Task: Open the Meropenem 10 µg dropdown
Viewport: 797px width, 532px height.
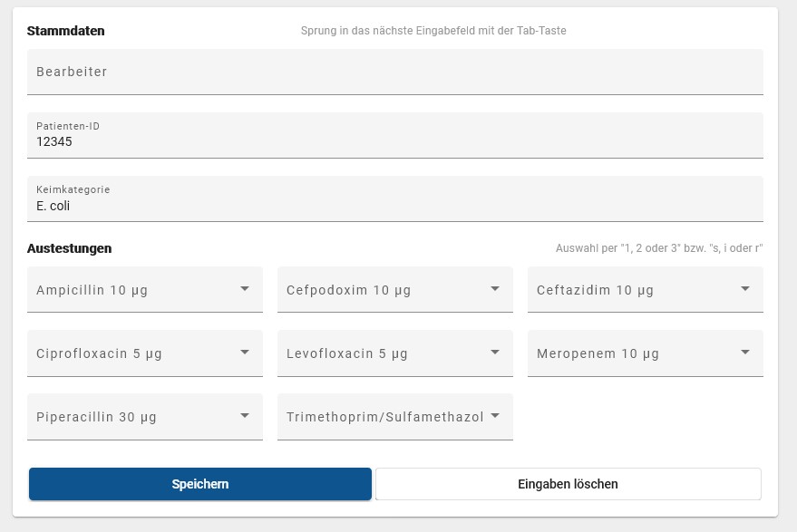Action: pos(646,353)
